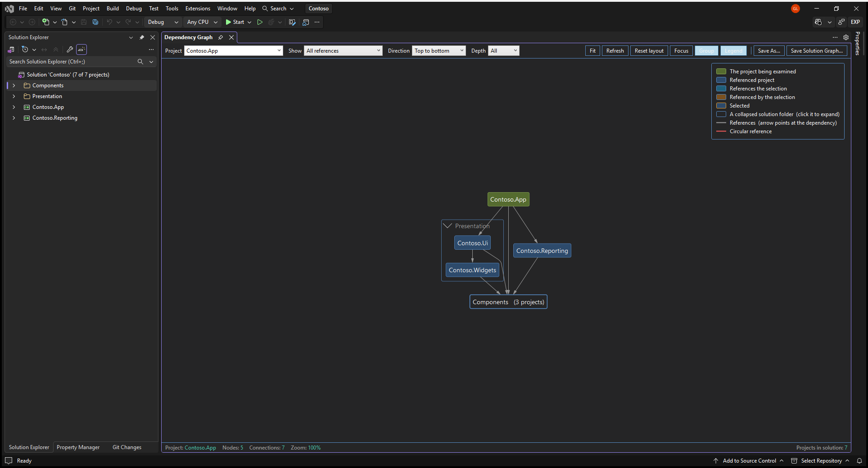
Task: Open the Project combo box showing Contoso.App
Action: pos(233,51)
